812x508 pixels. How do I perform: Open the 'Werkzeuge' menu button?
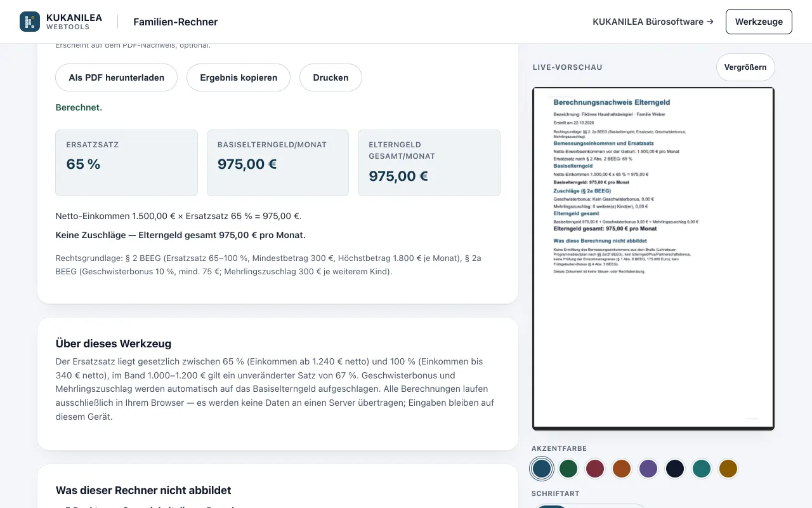click(x=759, y=22)
